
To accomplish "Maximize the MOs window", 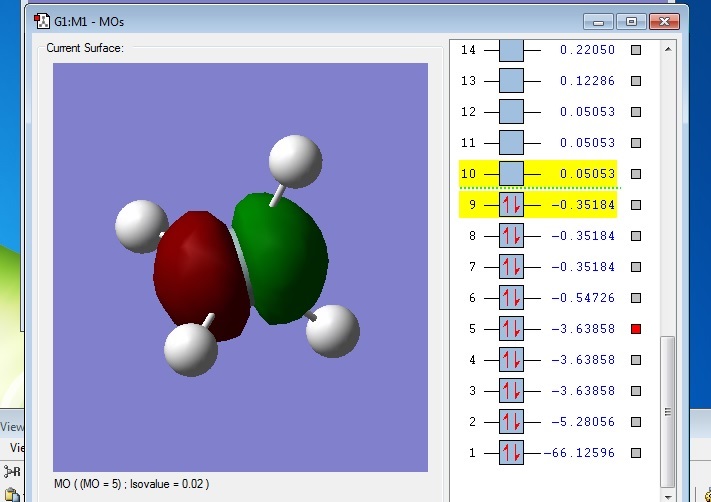I will [630, 20].
